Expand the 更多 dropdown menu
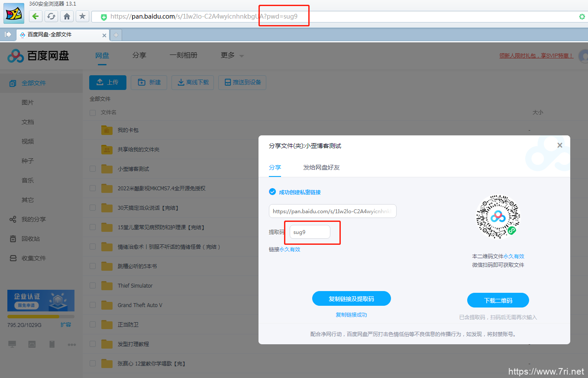 click(233, 55)
